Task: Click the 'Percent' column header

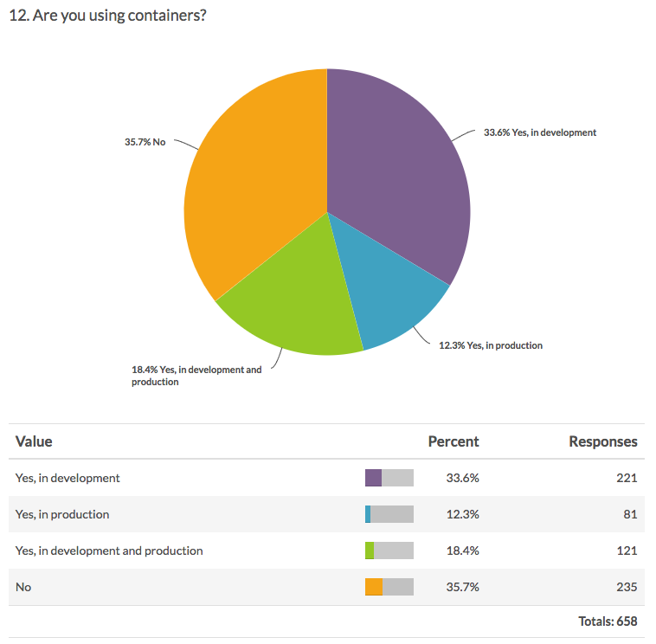Action: point(453,441)
